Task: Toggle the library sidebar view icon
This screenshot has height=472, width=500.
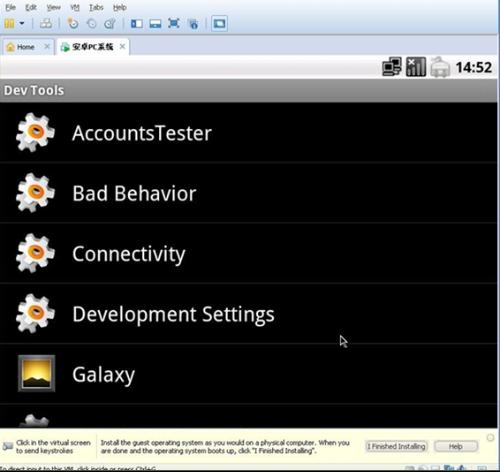Action: [x=137, y=24]
